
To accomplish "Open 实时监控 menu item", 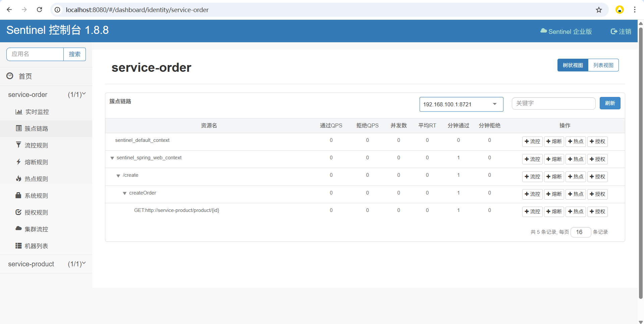I will pos(46,112).
